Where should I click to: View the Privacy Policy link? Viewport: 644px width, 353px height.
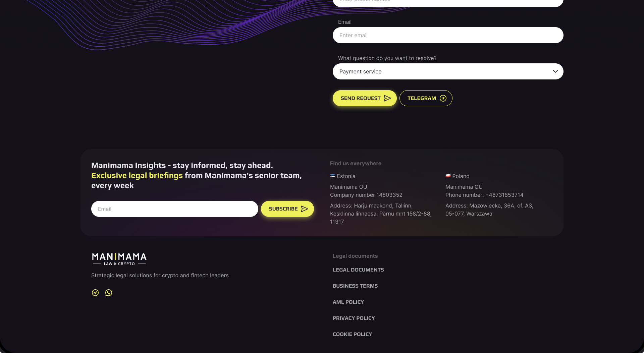(x=354, y=318)
